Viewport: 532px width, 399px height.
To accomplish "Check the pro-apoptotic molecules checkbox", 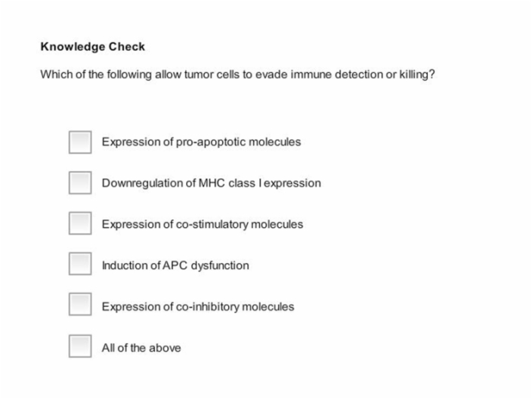I will (80, 142).
